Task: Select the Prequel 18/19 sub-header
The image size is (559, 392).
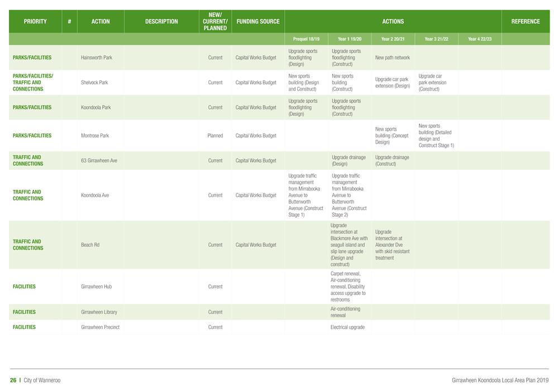Action: [306, 39]
